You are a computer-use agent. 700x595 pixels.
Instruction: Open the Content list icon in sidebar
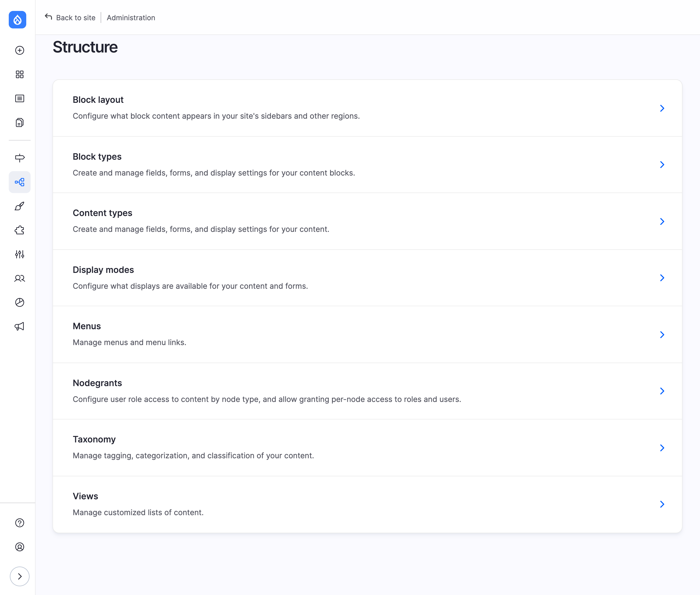[20, 98]
